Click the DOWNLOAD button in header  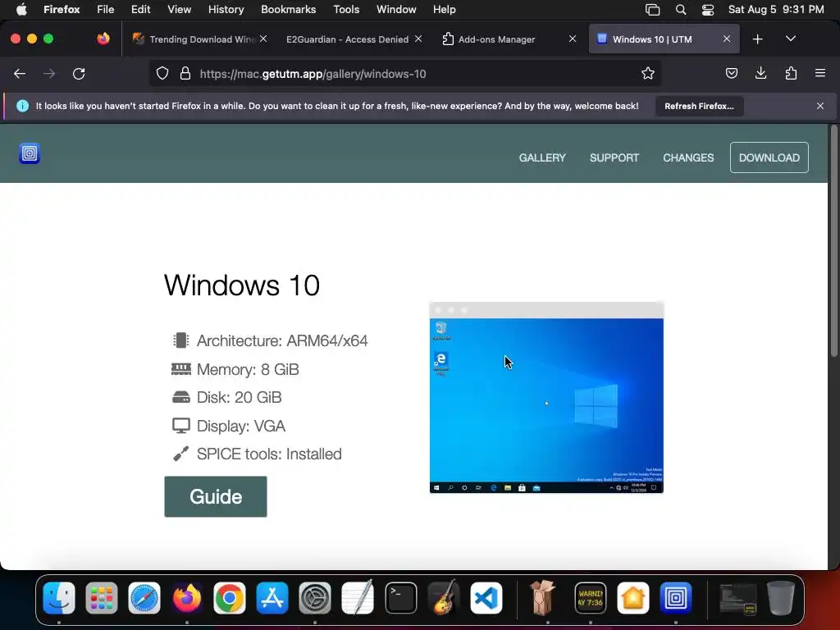[769, 157]
